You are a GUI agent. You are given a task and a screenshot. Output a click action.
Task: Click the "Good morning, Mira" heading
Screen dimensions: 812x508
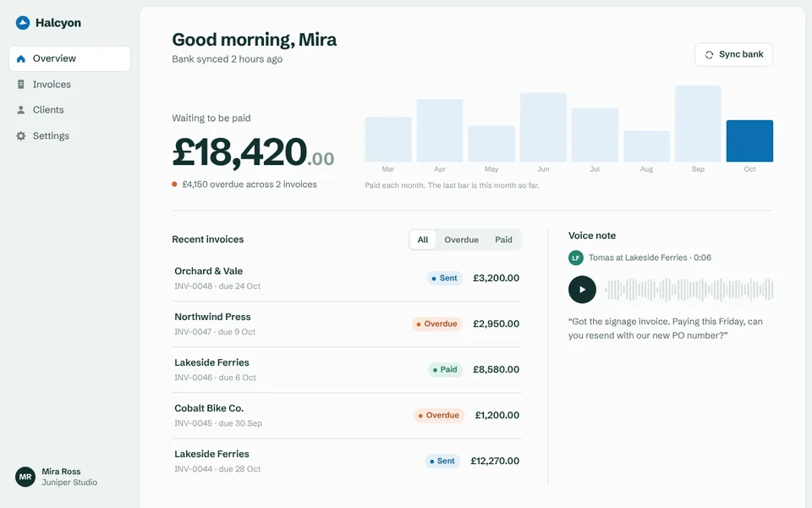click(x=255, y=40)
